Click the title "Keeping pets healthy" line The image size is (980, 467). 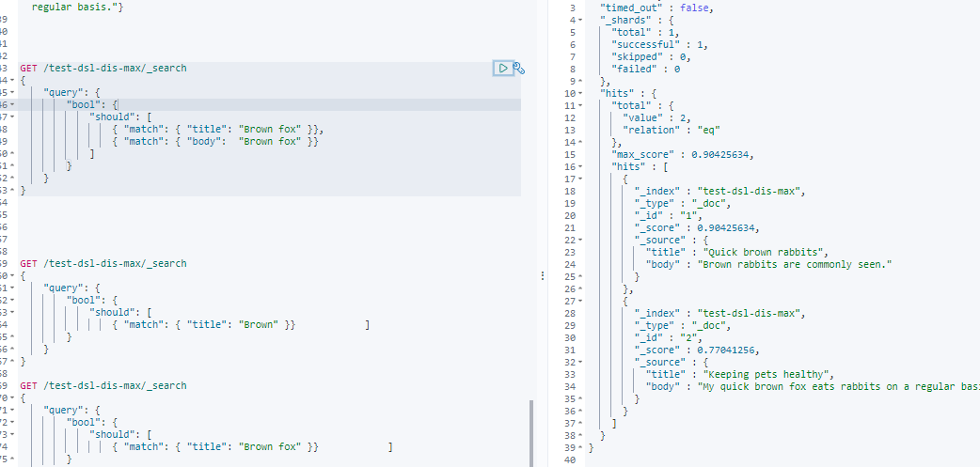(740, 375)
